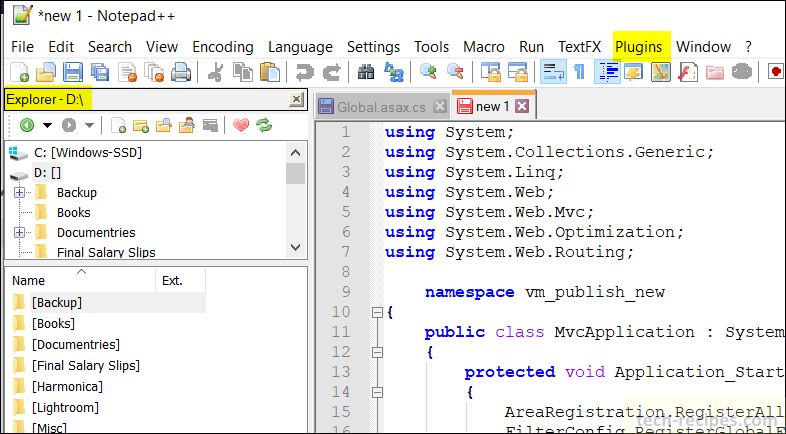Click the Paste clipboard icon
The height and width of the screenshot is (434, 786).
point(271,72)
